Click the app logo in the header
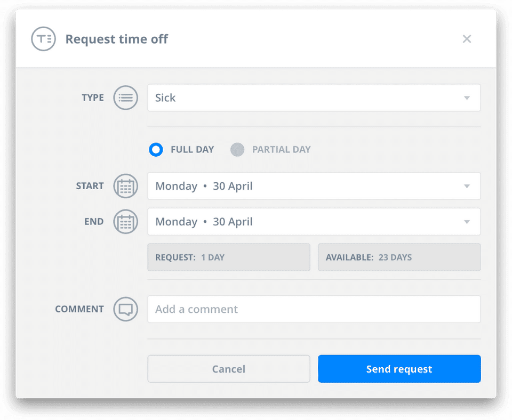 tap(43, 39)
